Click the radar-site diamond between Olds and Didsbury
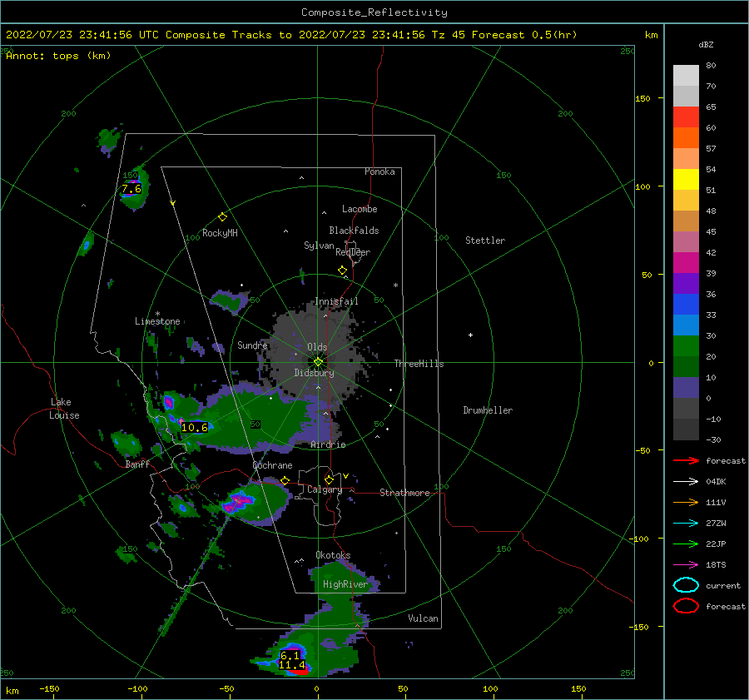The height and width of the screenshot is (700, 749). (x=318, y=362)
